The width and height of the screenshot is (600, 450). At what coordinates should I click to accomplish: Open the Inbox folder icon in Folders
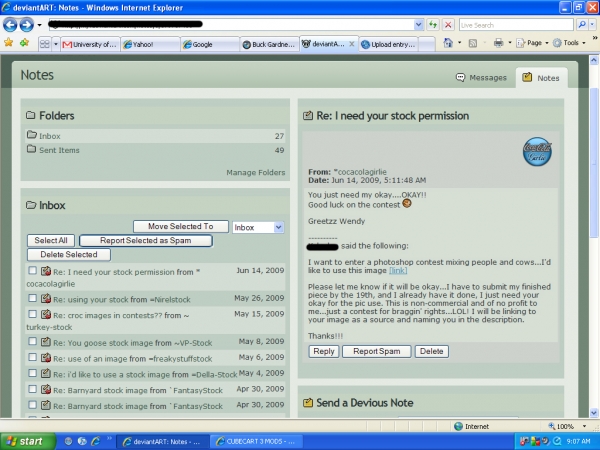click(x=32, y=135)
